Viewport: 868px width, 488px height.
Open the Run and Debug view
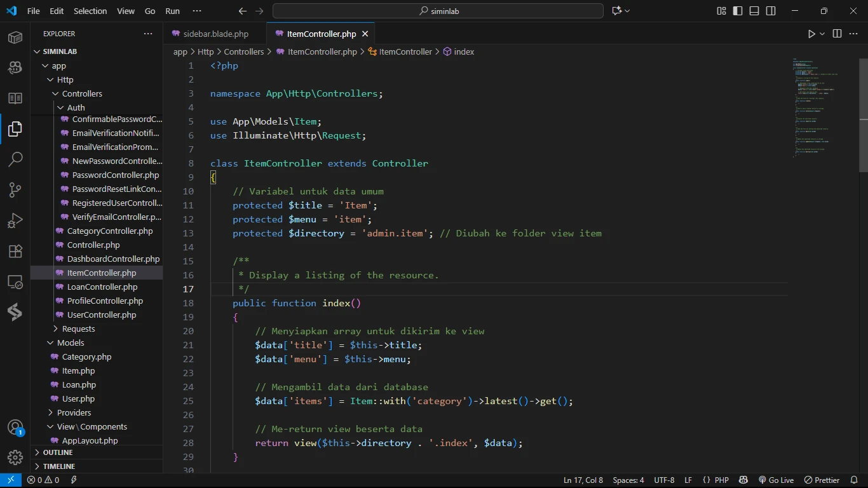tap(15, 220)
